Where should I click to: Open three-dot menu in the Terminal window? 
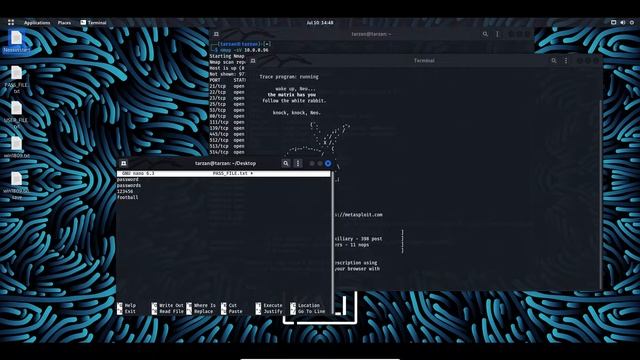[x=566, y=60]
